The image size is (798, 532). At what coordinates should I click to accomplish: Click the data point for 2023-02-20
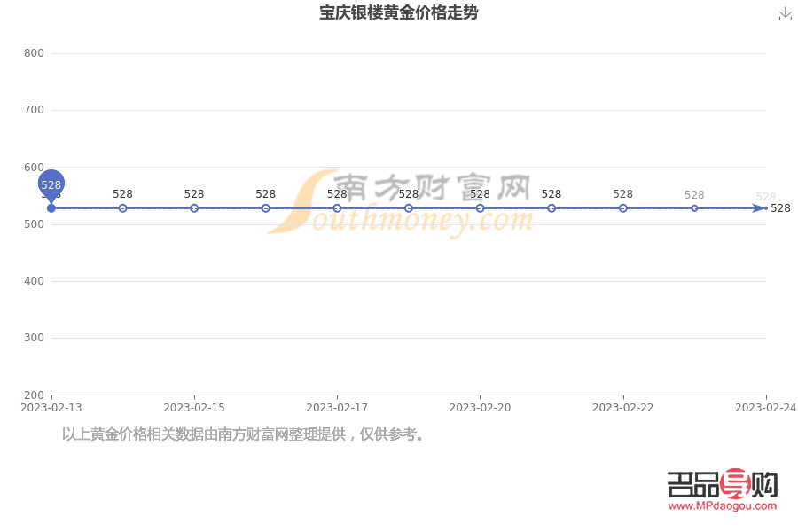479,207
